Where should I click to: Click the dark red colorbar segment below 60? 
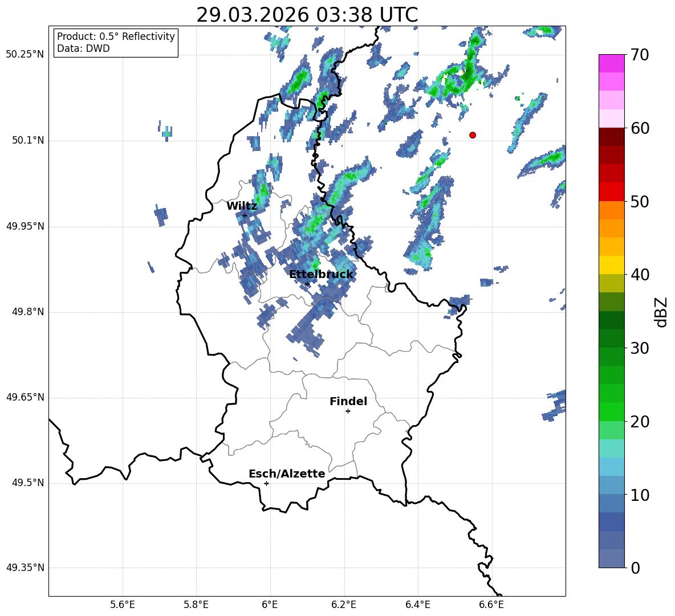pos(611,137)
